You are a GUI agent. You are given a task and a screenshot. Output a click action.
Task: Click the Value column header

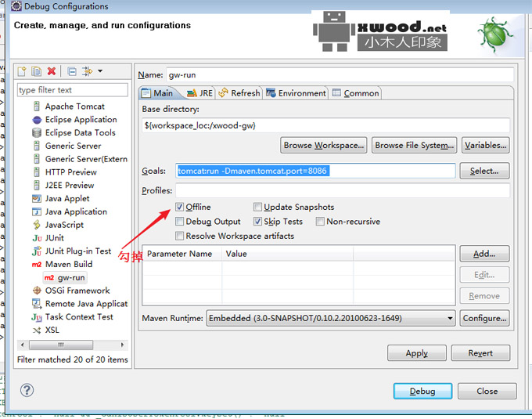287,254
